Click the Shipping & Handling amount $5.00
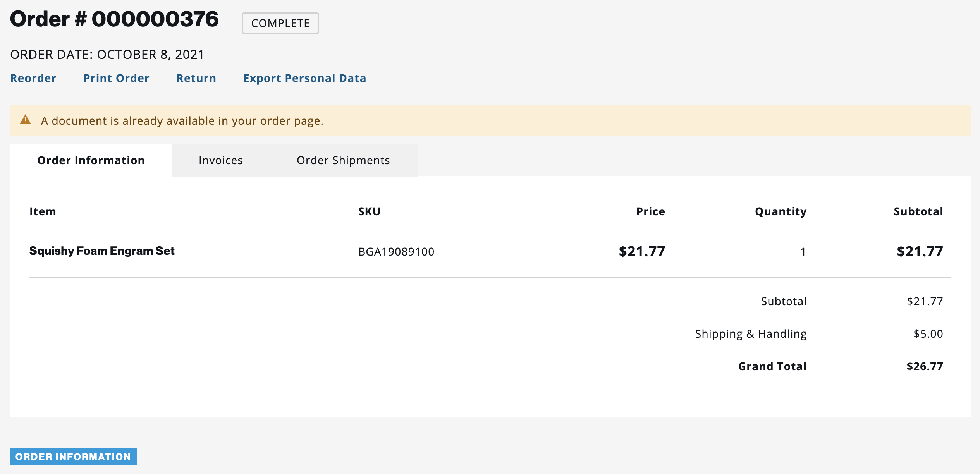 928,334
